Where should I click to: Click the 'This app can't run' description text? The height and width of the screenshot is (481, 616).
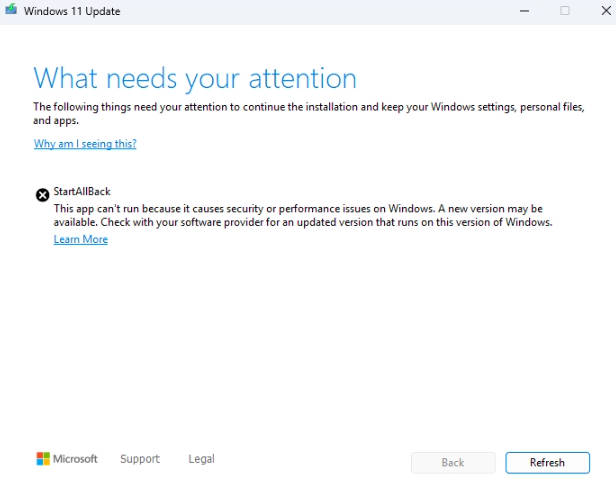coord(303,215)
